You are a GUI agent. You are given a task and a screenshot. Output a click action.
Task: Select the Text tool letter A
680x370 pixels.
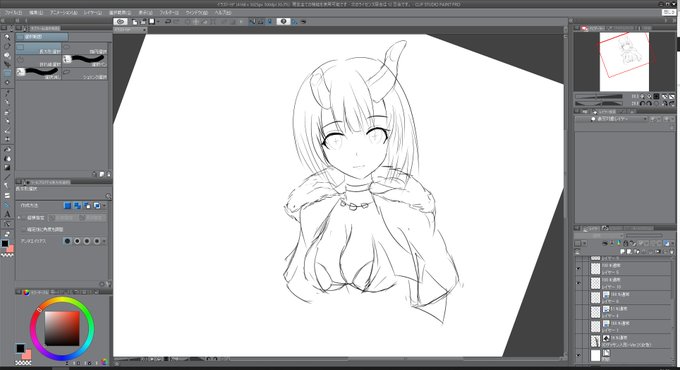[7, 214]
